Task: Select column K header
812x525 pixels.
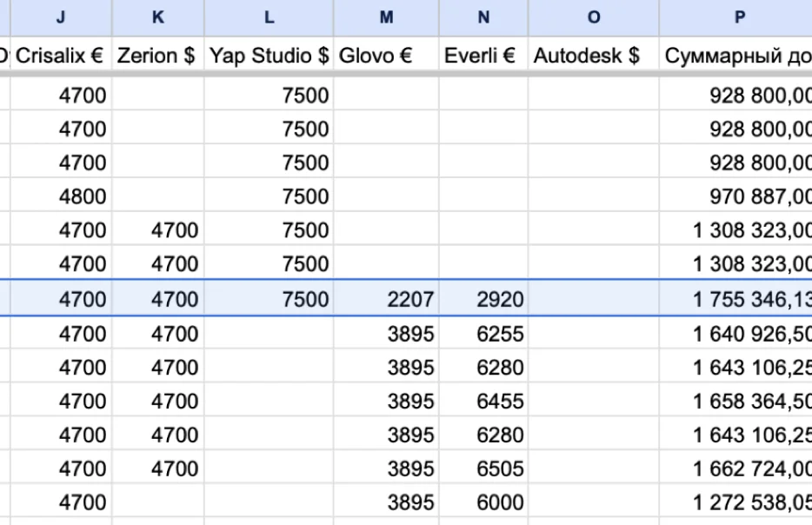Action: point(158,17)
